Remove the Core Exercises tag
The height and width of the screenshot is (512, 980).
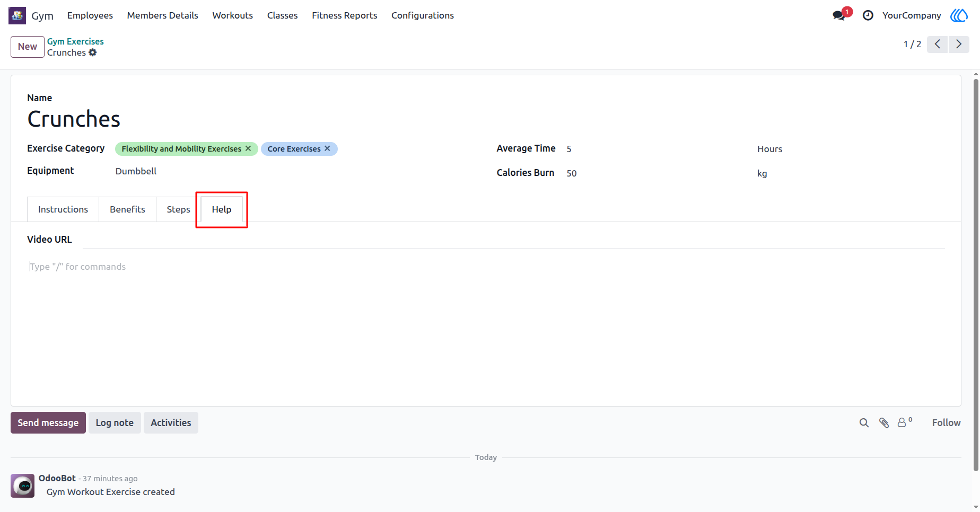pyautogui.click(x=328, y=148)
